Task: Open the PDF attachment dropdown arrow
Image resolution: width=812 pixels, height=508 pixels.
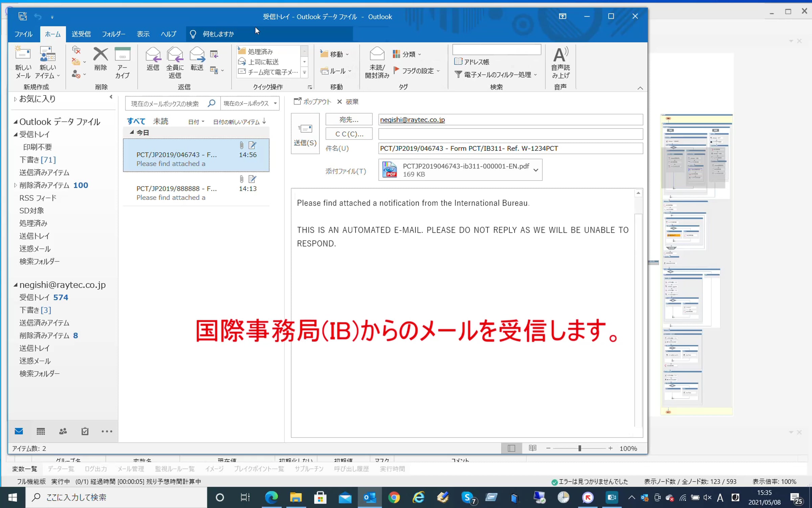Action: click(536, 170)
